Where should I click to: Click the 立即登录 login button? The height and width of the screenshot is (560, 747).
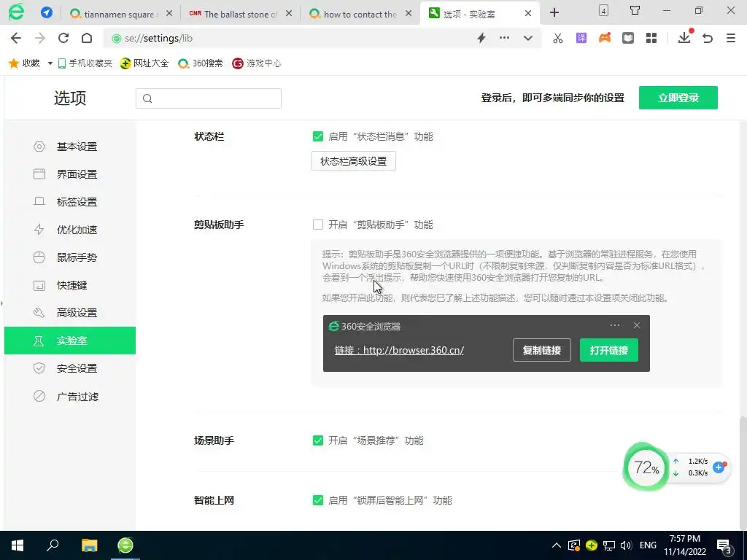[x=678, y=98]
